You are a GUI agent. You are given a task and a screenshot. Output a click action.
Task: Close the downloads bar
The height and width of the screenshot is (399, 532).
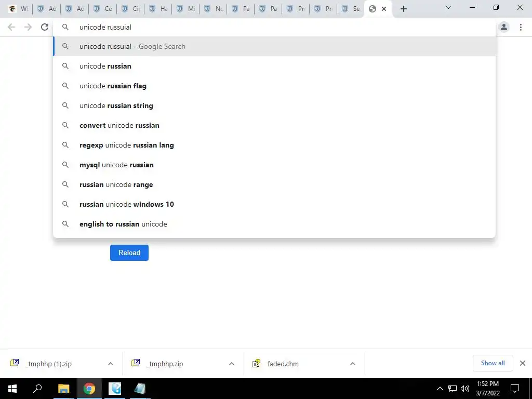point(523,363)
